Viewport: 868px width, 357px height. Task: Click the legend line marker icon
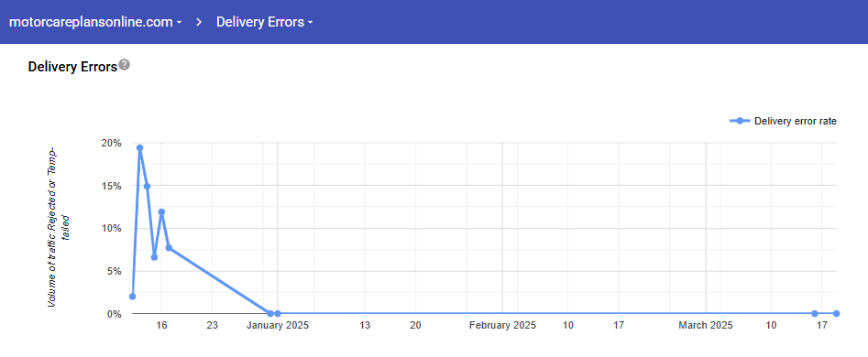coord(740,121)
